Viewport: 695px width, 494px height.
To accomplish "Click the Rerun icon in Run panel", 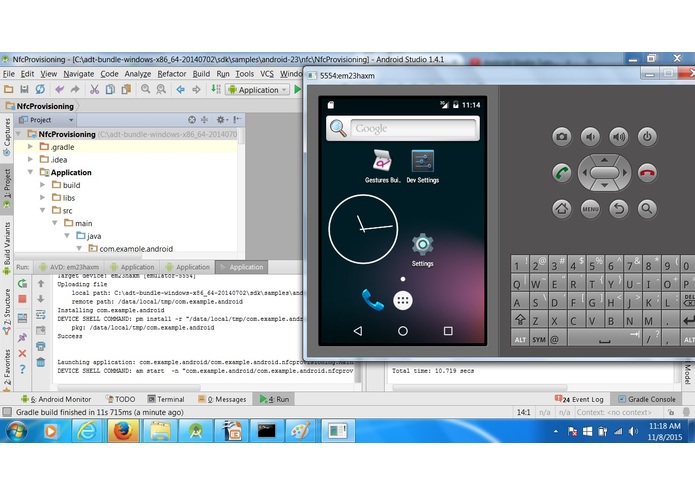I will [x=22, y=283].
